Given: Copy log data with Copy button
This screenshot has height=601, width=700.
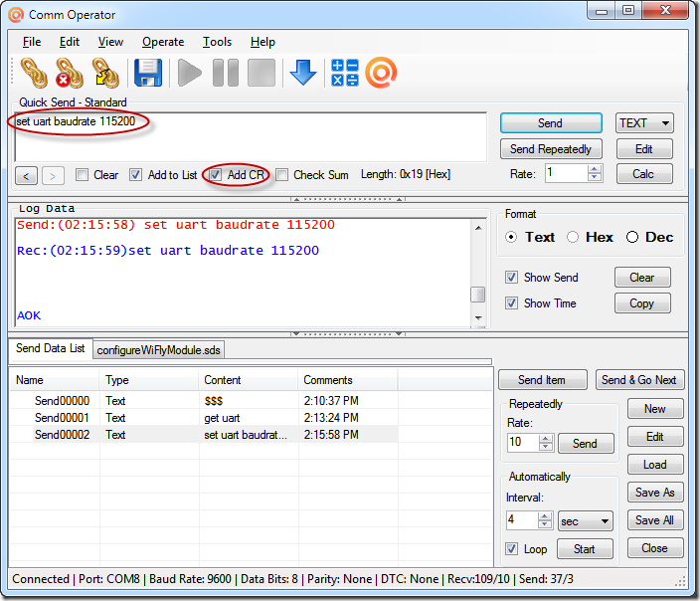Looking at the screenshot, I should [x=642, y=303].
